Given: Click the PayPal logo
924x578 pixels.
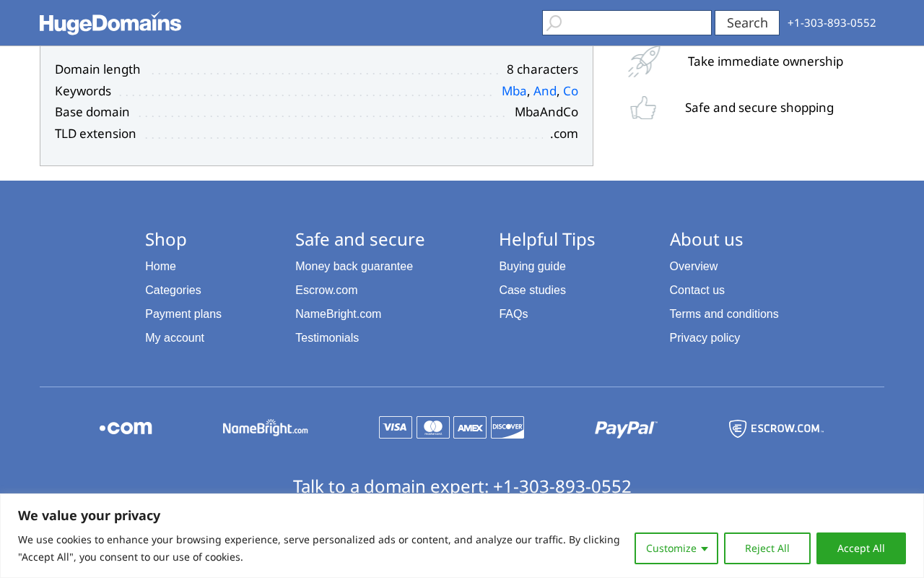Looking at the screenshot, I should (x=626, y=428).
